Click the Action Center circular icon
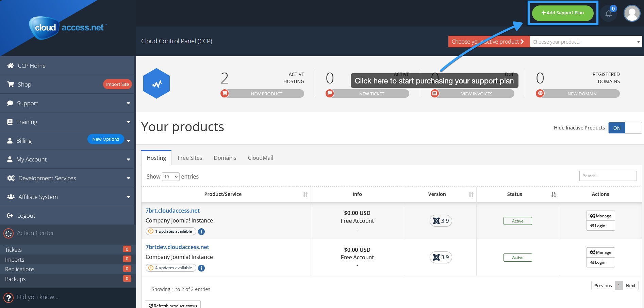The height and width of the screenshot is (308, 644). 9,233
